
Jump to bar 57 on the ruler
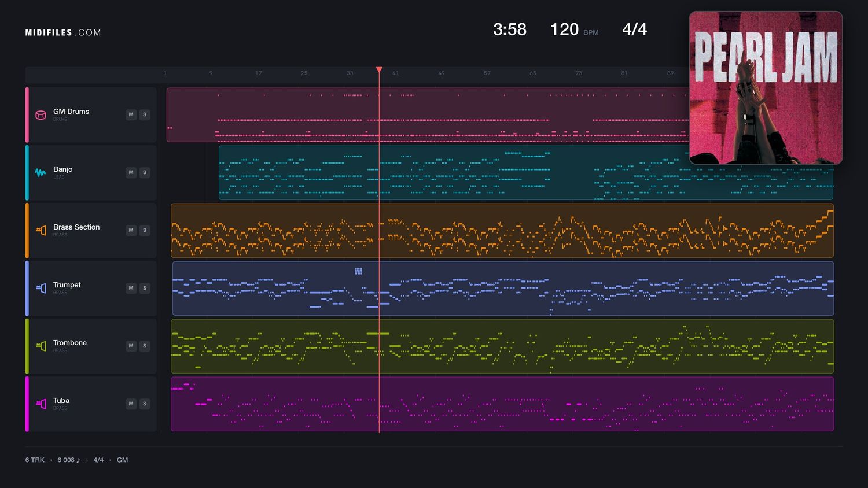coord(487,73)
